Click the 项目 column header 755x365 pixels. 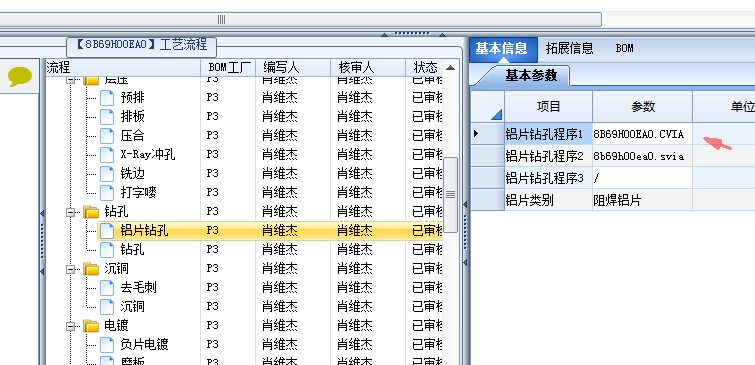[x=548, y=106]
